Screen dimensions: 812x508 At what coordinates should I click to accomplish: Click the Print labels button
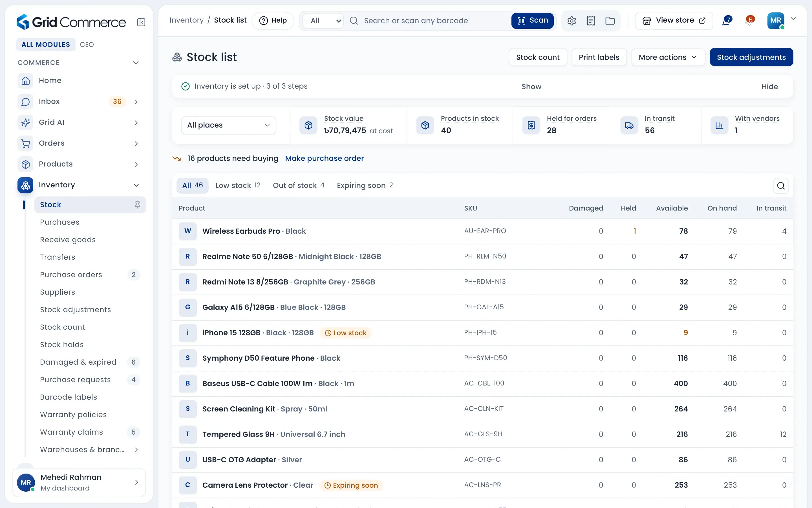coord(599,57)
